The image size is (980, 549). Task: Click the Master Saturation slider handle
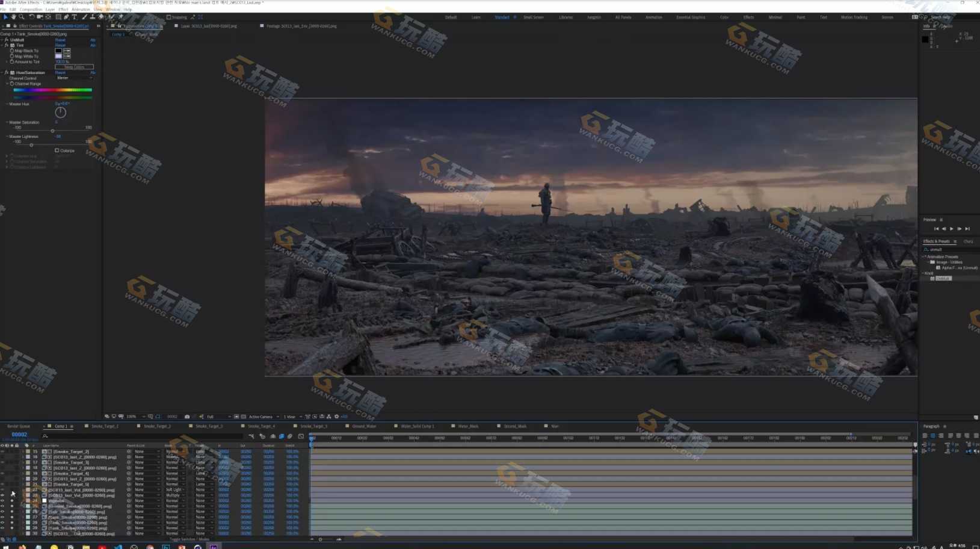coord(52,131)
